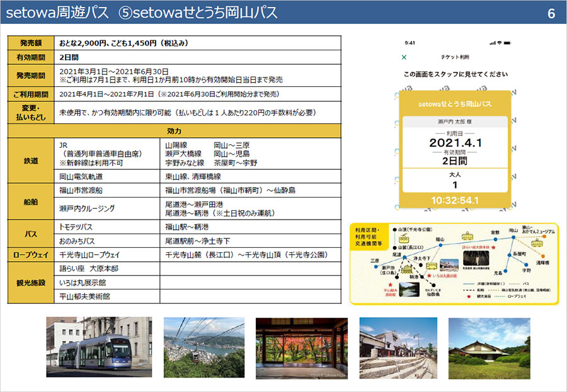Click the black 山頂(千光寺公園) dot on map
This screenshot has height=392, width=567.
394,230
